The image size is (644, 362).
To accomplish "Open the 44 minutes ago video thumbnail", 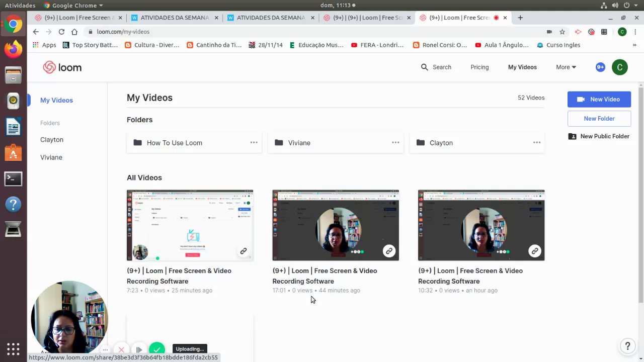I will (x=336, y=225).
